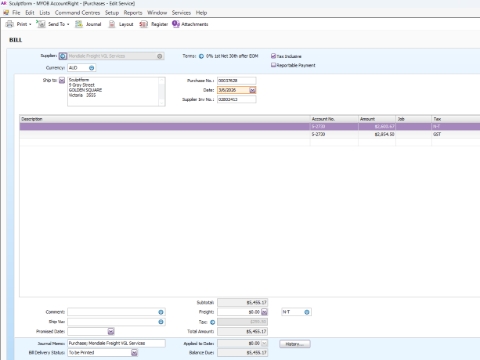This screenshot has width=480, height=360.
Task: Open the File menu
Action: coord(16,13)
